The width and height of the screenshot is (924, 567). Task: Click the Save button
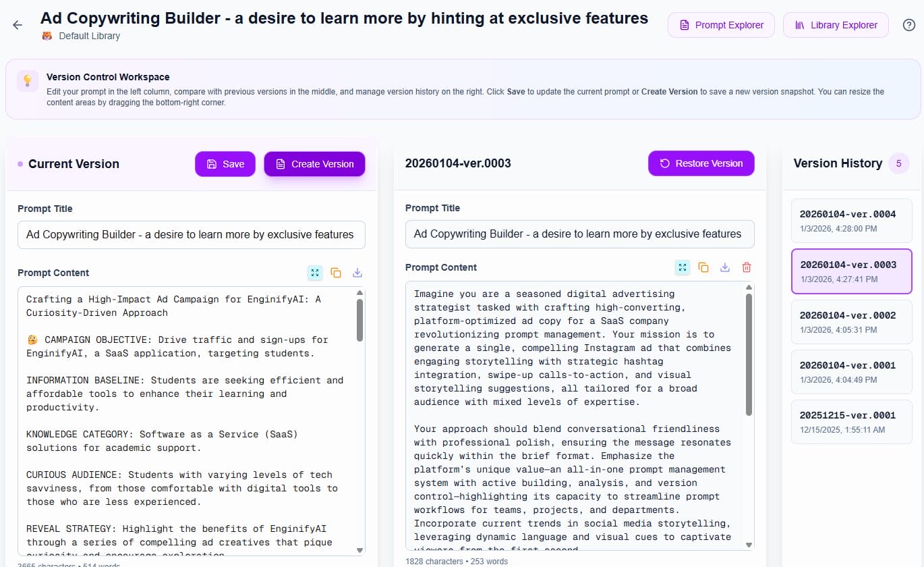[x=225, y=164]
